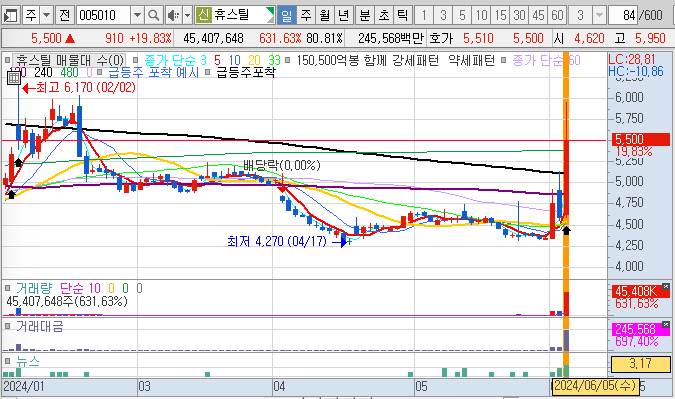Toggle the 거래대금 indicator marker

pos(7,326)
